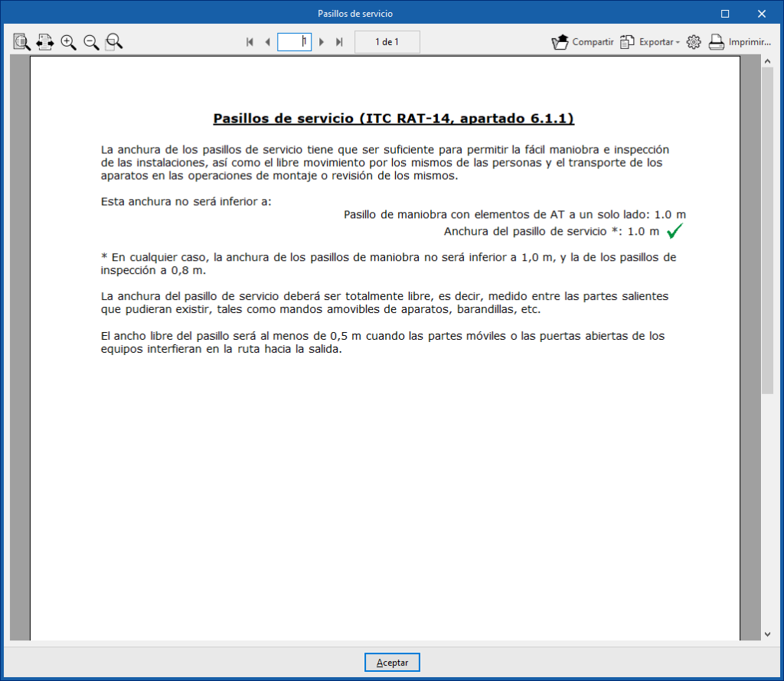Click vertical scrollbar down arrow
Viewport: 784px width, 681px height.
click(767, 634)
